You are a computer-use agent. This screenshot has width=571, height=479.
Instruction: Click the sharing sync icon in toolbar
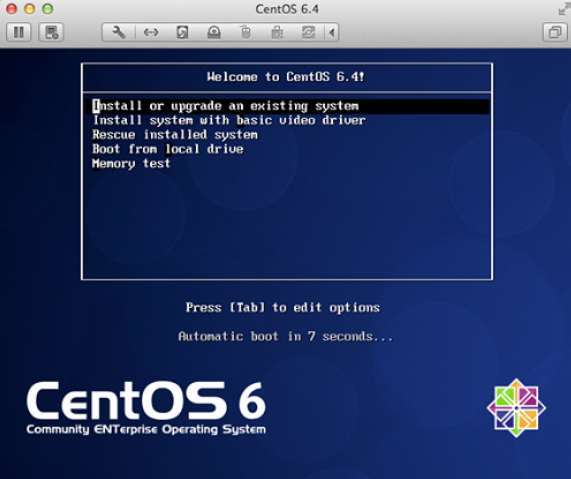point(308,32)
